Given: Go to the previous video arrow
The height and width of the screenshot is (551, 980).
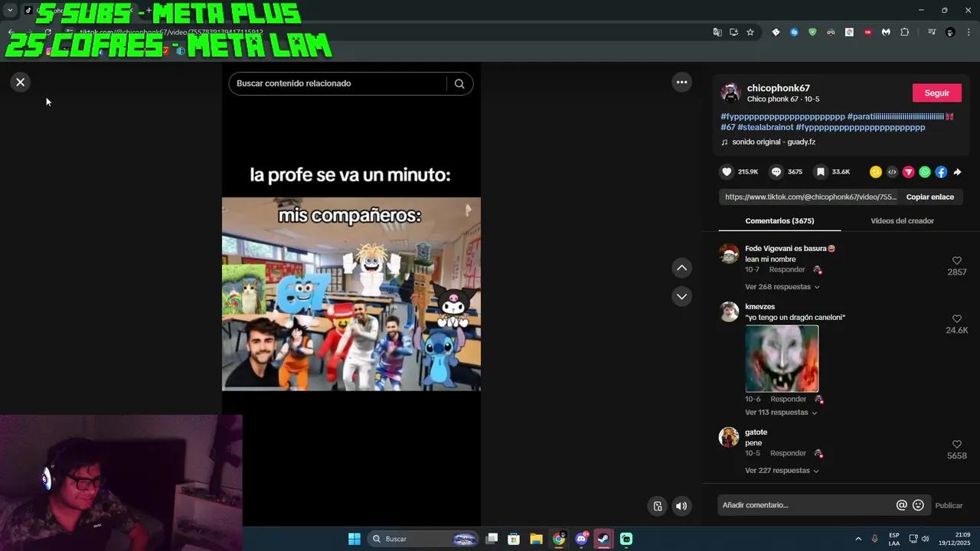Looking at the screenshot, I should coord(681,268).
